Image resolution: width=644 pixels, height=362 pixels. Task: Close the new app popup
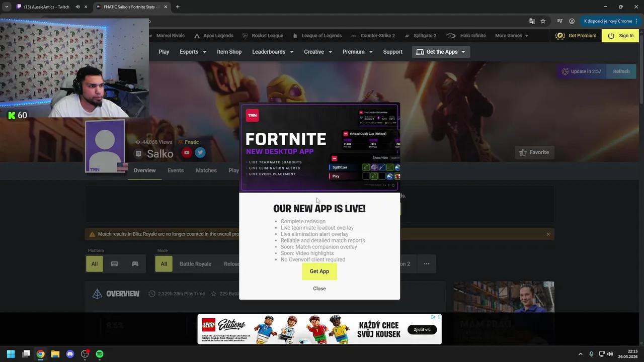point(319,289)
